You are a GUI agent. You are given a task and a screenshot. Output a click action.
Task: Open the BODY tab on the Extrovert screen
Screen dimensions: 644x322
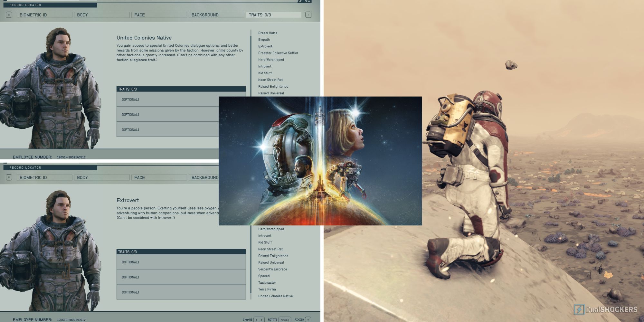102,177
